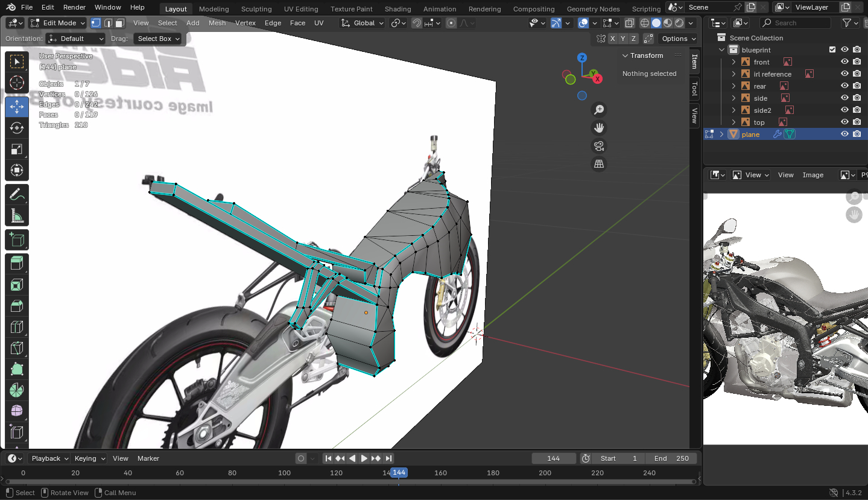This screenshot has height=500, width=868.
Task: Open the Edit Mode dropdown
Action: pyautogui.click(x=58, y=23)
